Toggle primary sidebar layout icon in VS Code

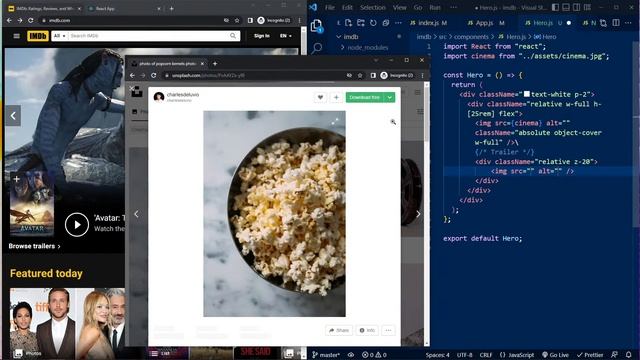coord(555,7)
